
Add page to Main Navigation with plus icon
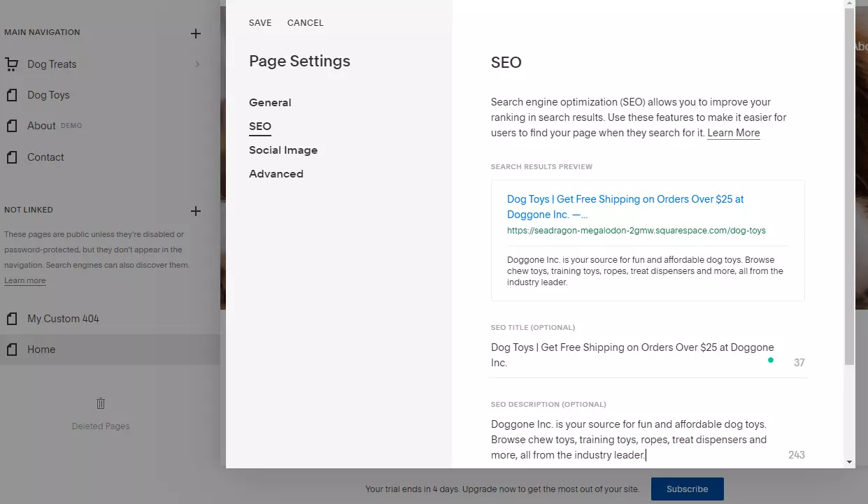196,33
